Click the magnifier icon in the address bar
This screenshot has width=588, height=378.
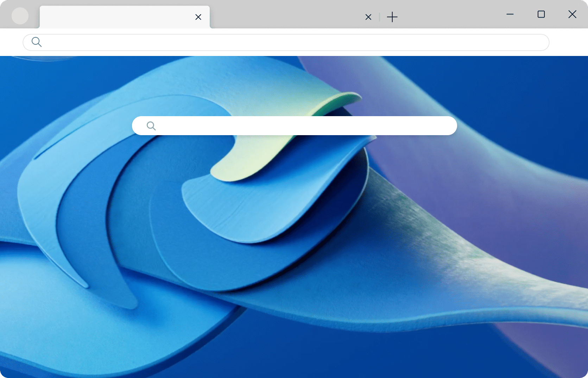36,42
